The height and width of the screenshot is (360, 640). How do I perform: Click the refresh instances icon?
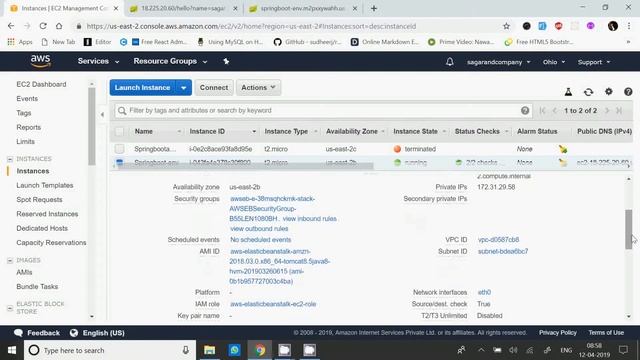588,92
